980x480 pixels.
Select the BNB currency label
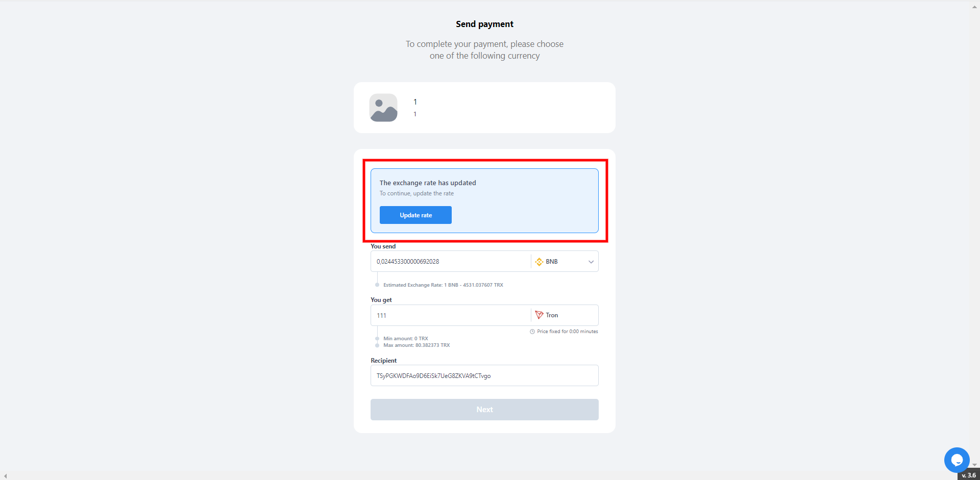coord(551,262)
